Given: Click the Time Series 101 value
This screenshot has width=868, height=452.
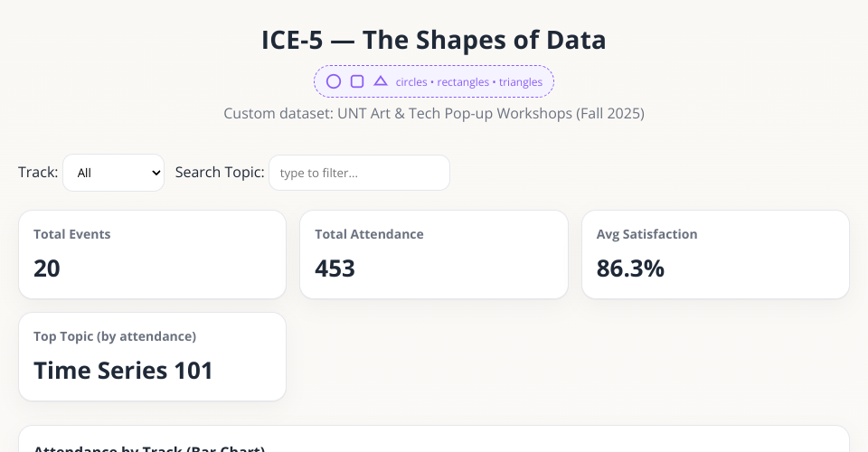Looking at the screenshot, I should pos(124,371).
